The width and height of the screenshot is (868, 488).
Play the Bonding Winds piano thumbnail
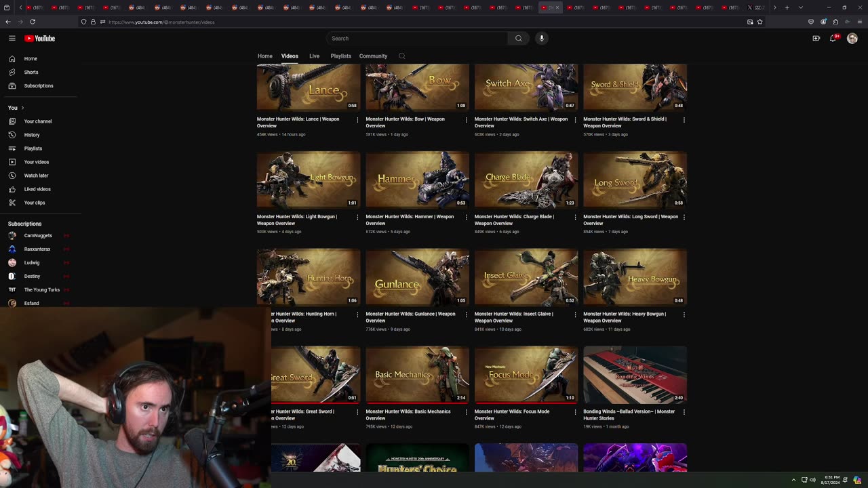(x=635, y=374)
